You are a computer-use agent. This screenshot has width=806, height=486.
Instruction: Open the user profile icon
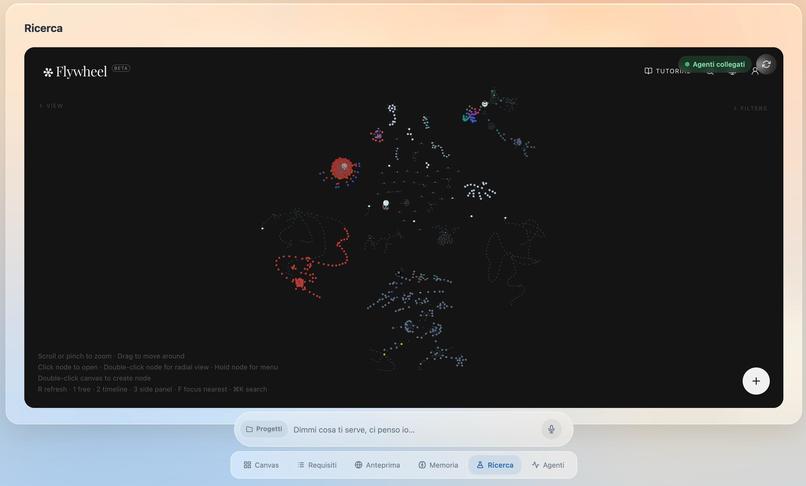point(755,71)
